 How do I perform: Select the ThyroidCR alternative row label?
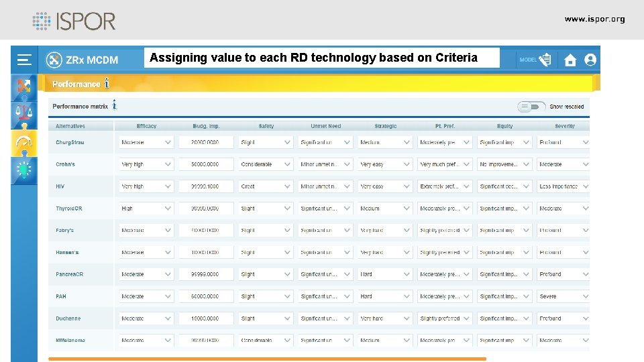point(69,208)
